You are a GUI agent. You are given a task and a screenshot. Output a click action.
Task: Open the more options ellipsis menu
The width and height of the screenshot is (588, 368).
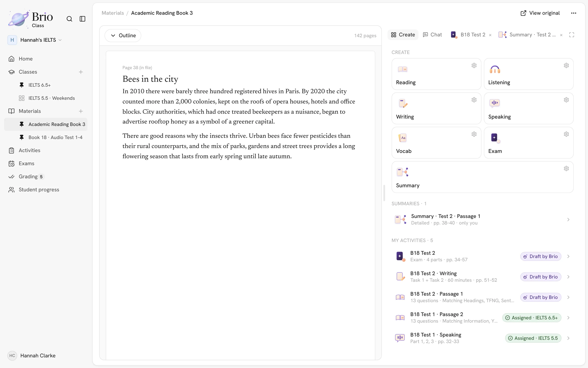coord(574,13)
